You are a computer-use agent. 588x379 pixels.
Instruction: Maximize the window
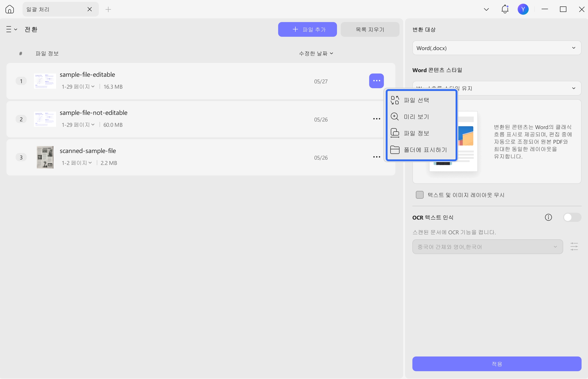[x=563, y=9]
